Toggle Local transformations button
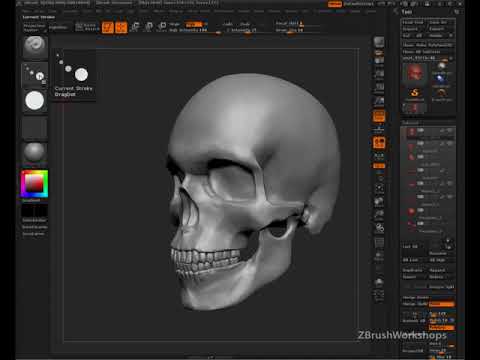 379,142
